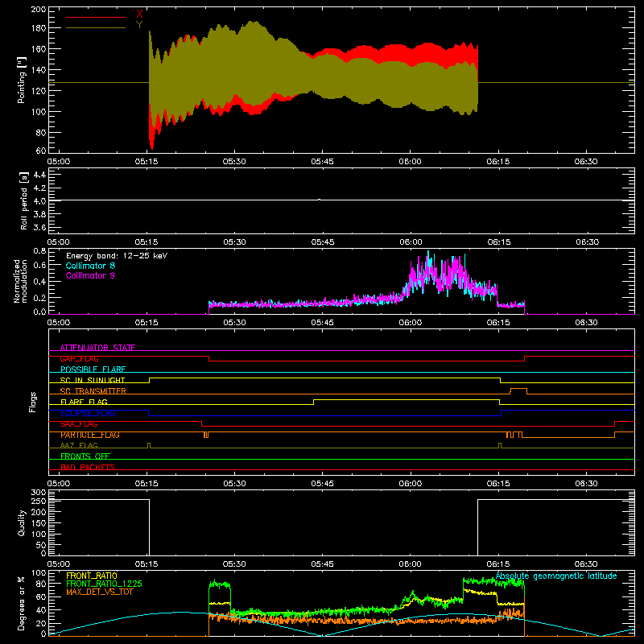The width and height of the screenshot is (644, 644).
Task: Click the 05:00 label under Quality plot
Action: pyautogui.click(x=59, y=564)
